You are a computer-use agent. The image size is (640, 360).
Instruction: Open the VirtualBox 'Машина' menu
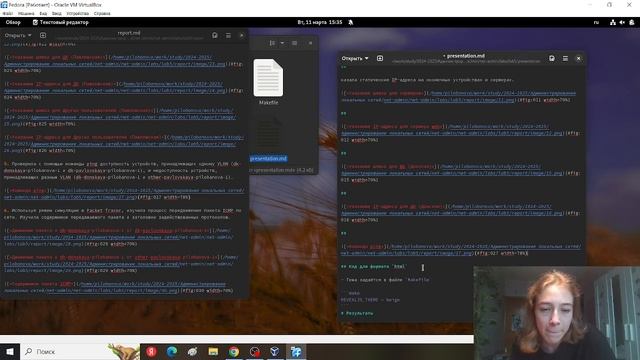[26, 13]
